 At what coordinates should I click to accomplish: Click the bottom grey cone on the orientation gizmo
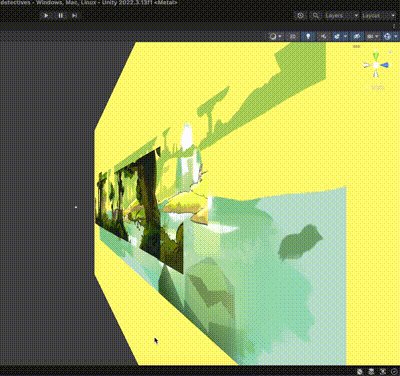376,74
